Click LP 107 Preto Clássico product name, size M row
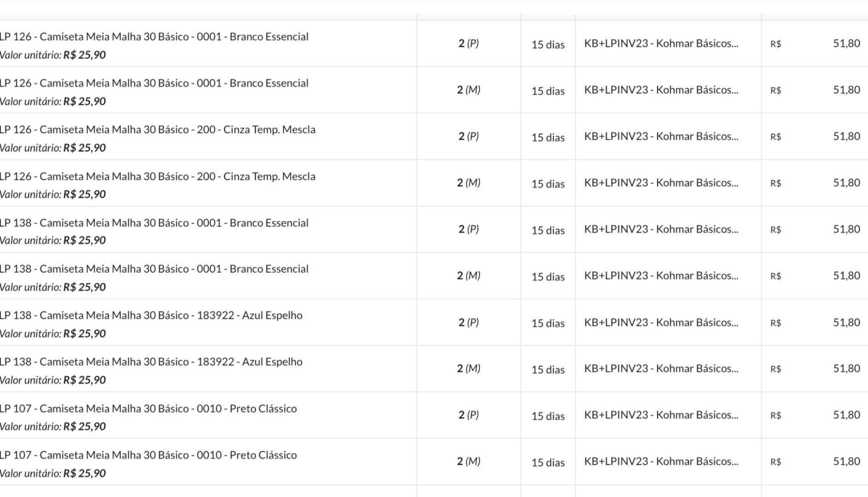Screen dimensions: 868x497 click(148, 455)
